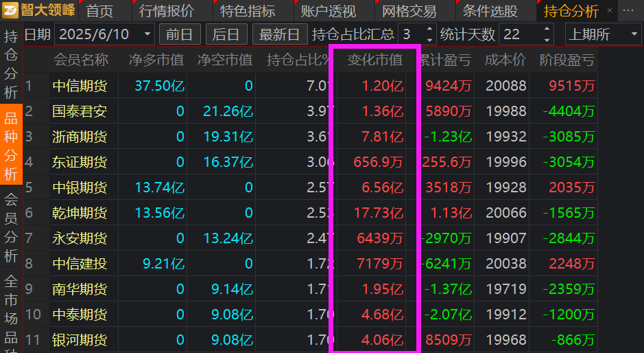Switch to the 行情报价 tab
Image resolution: width=644 pixels, height=353 pixels.
167,11
